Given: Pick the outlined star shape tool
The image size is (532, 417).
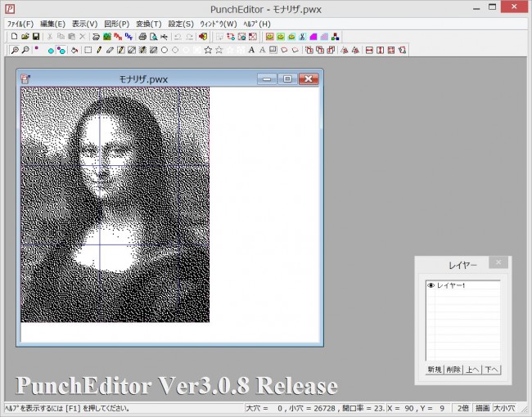Looking at the screenshot, I should [208, 51].
